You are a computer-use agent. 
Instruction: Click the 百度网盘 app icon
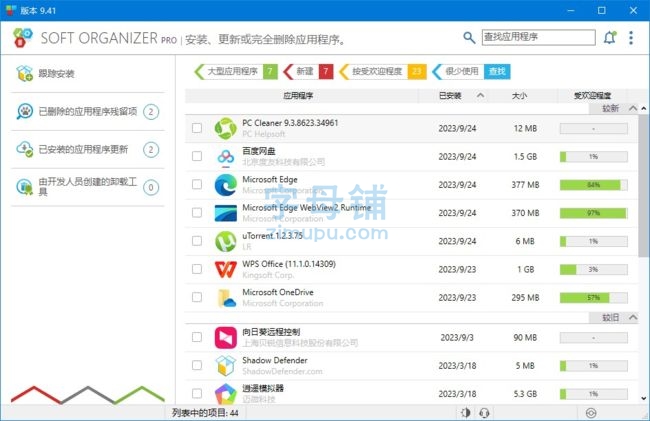pyautogui.click(x=226, y=157)
